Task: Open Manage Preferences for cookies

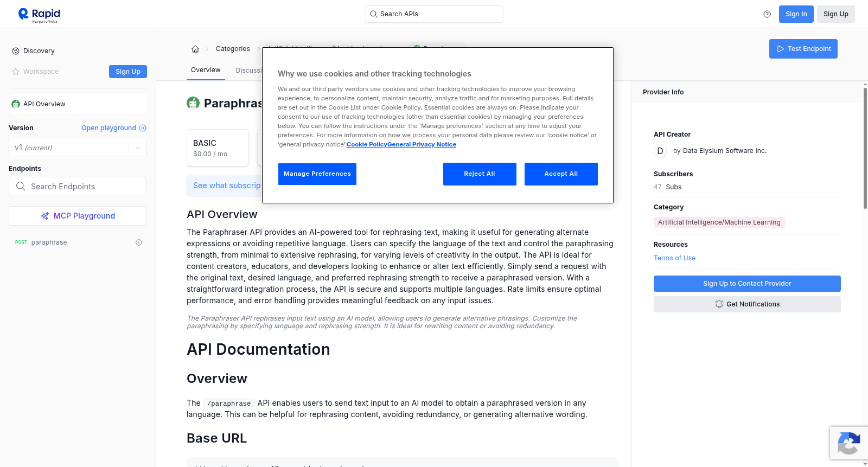Action: click(x=317, y=174)
